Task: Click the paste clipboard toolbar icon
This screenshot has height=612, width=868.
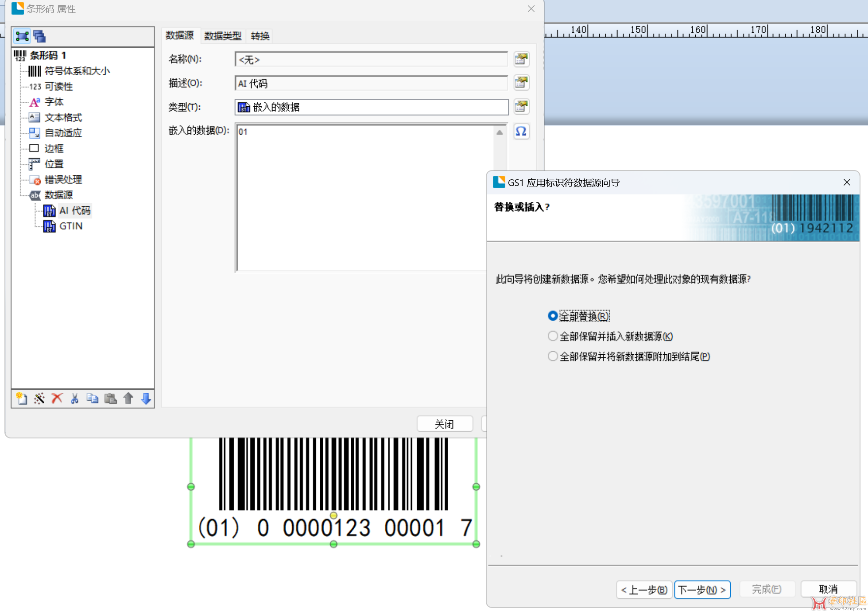Action: click(x=110, y=398)
